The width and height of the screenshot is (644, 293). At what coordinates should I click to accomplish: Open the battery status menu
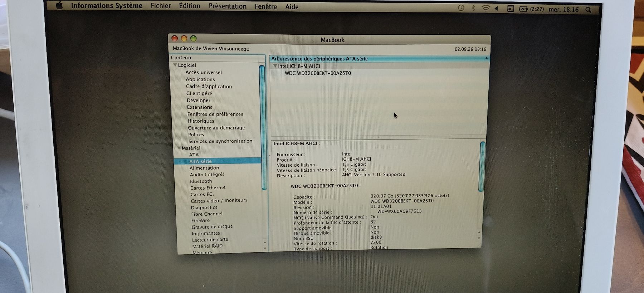(531, 9)
